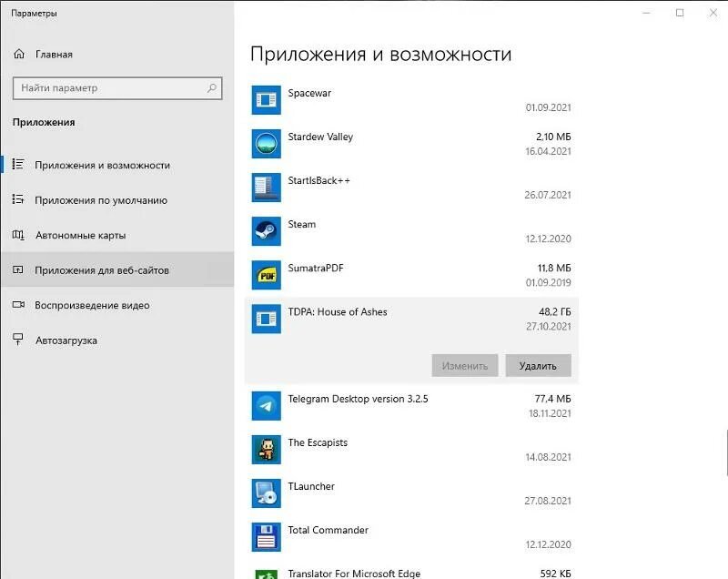This screenshot has width=728, height=579.
Task: Click the Escapists app icon
Action: tap(266, 450)
